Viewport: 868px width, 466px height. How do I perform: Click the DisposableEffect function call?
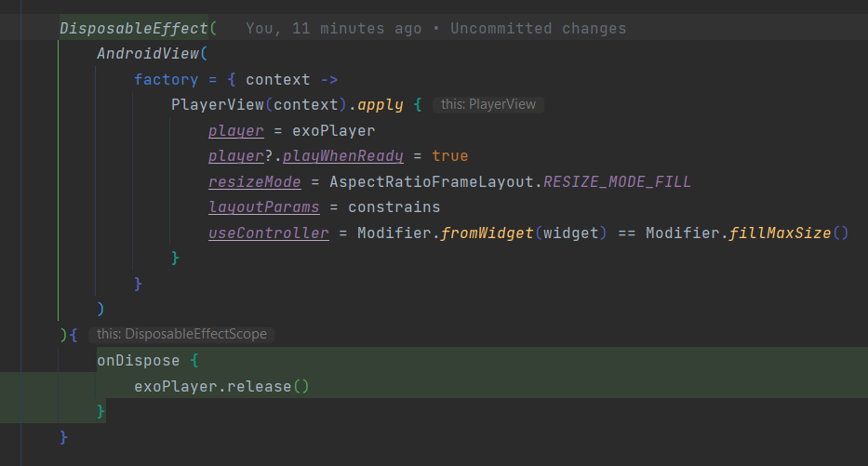tap(133, 28)
